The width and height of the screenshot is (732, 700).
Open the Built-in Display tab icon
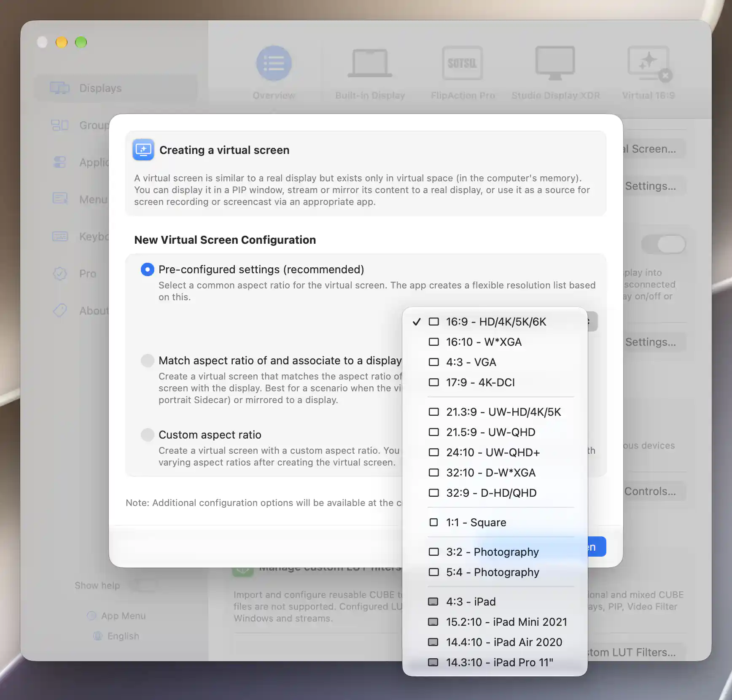[370, 63]
